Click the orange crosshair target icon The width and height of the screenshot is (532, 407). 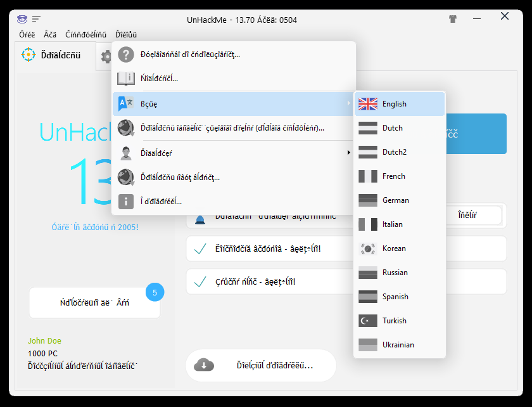tap(28, 55)
